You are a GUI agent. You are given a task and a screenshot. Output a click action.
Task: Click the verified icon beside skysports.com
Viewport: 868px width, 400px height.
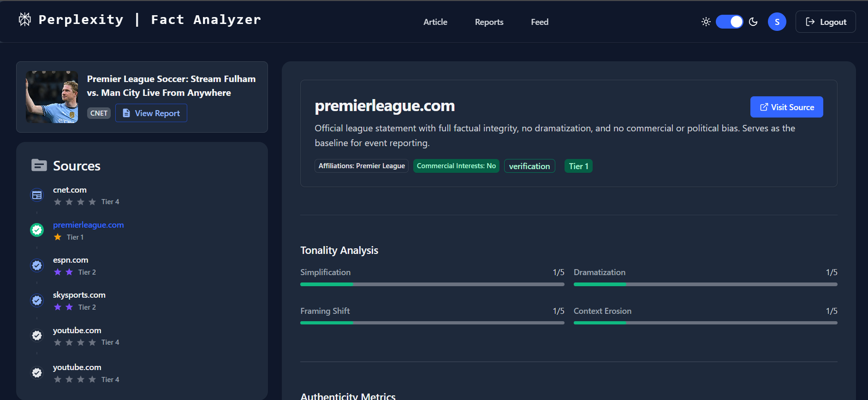pos(37,300)
